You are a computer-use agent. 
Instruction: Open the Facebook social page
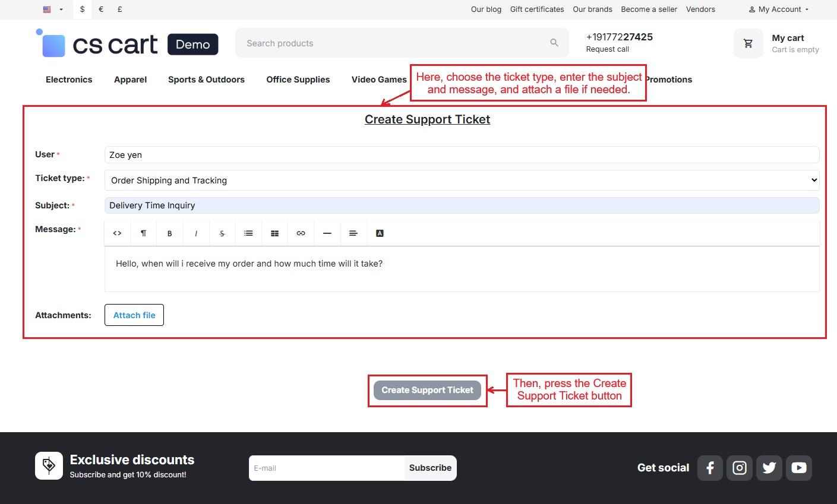coord(710,468)
